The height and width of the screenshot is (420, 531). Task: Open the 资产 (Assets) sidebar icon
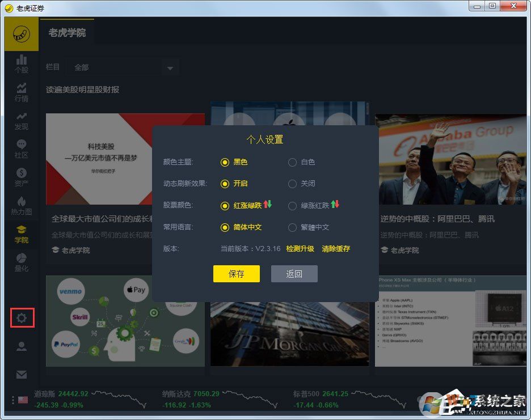click(x=22, y=177)
